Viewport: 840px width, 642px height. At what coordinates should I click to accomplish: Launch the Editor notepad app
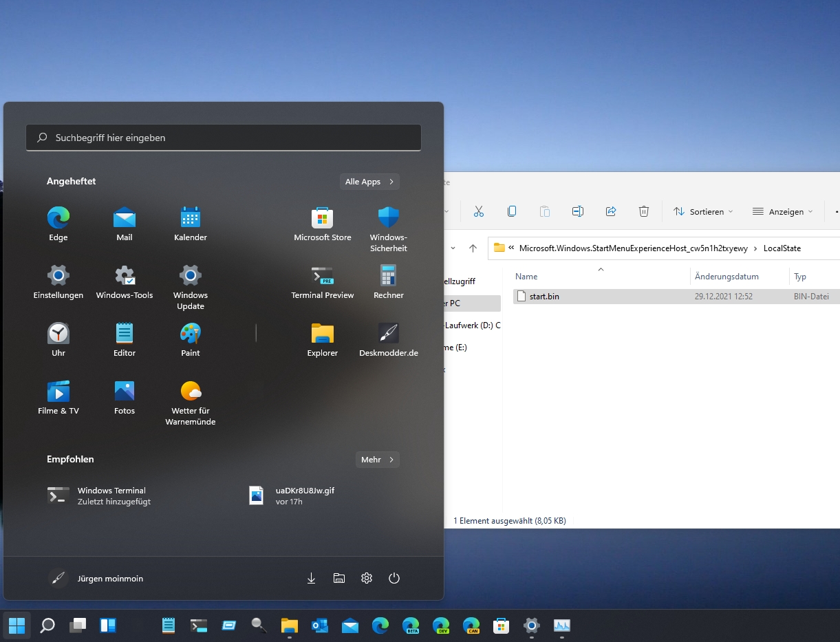(125, 340)
